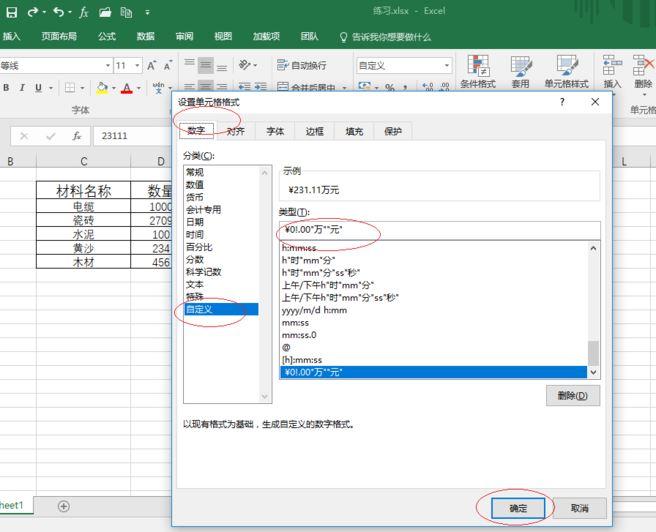Click the 删除(D) button
Screen dimensions: 656x532
point(573,395)
